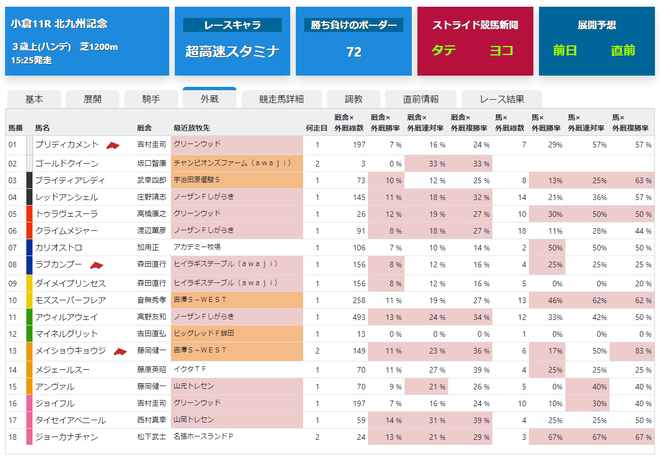Select horse name アンヴァル
This screenshot has width=660, height=460.
(55, 387)
